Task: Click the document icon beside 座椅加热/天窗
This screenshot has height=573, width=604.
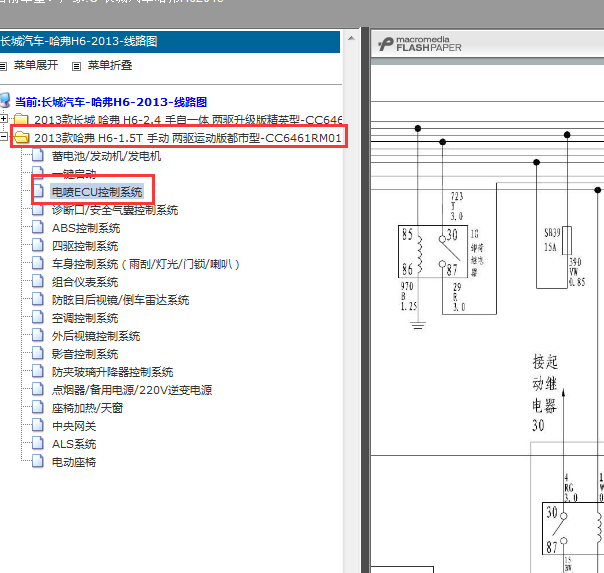Action: (x=38, y=407)
